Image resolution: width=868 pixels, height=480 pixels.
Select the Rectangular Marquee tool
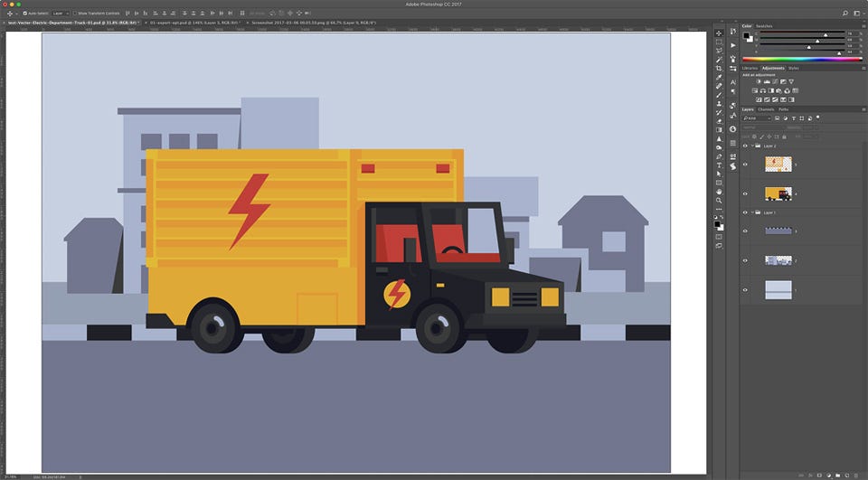(x=719, y=42)
